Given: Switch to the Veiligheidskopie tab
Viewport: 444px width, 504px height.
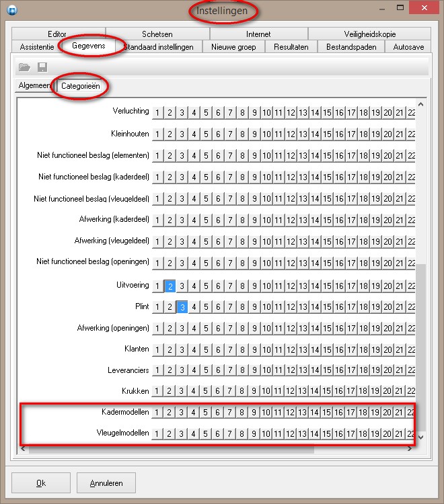Looking at the screenshot, I should click(370, 34).
